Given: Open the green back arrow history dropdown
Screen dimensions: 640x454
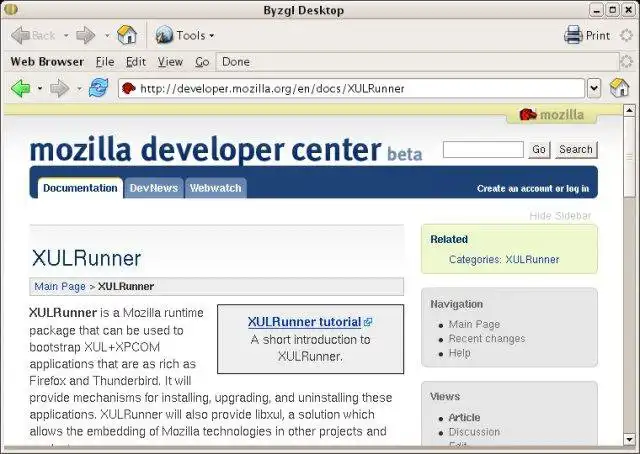Looking at the screenshot, I should pyautogui.click(x=40, y=88).
